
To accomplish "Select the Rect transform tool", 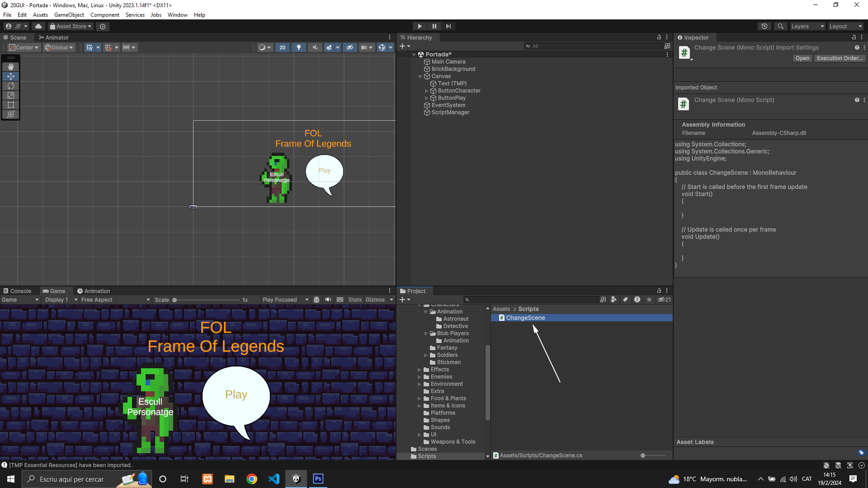I will coord(11,105).
